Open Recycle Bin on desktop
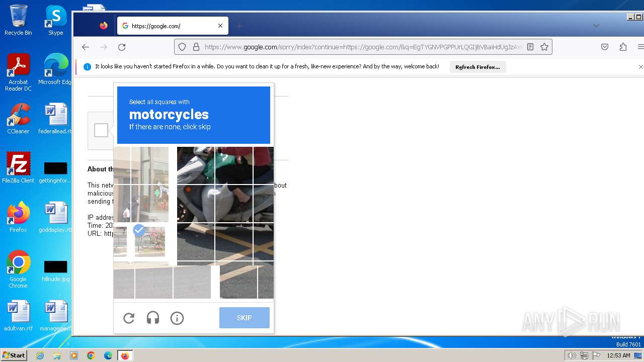644x362 pixels. coord(18,21)
